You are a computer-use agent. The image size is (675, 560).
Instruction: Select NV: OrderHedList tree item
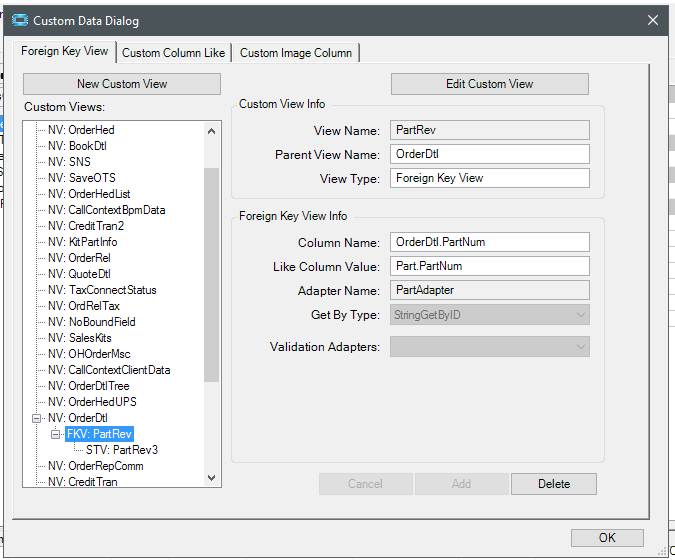(89, 194)
